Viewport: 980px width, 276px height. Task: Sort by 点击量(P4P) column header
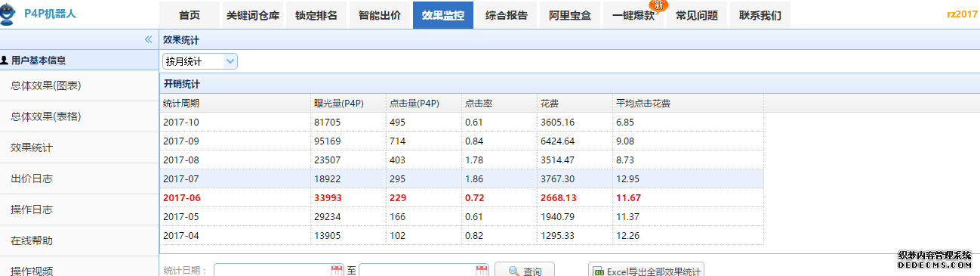click(x=424, y=104)
